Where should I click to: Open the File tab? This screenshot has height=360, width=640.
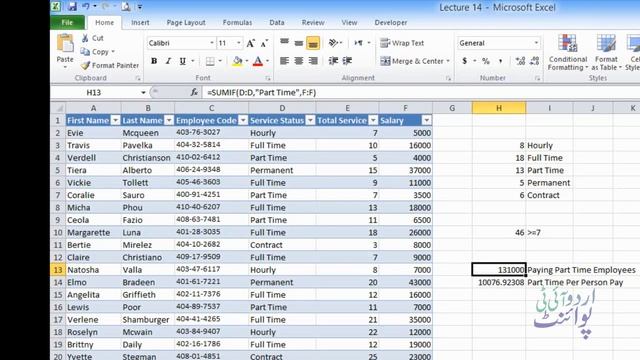67,22
